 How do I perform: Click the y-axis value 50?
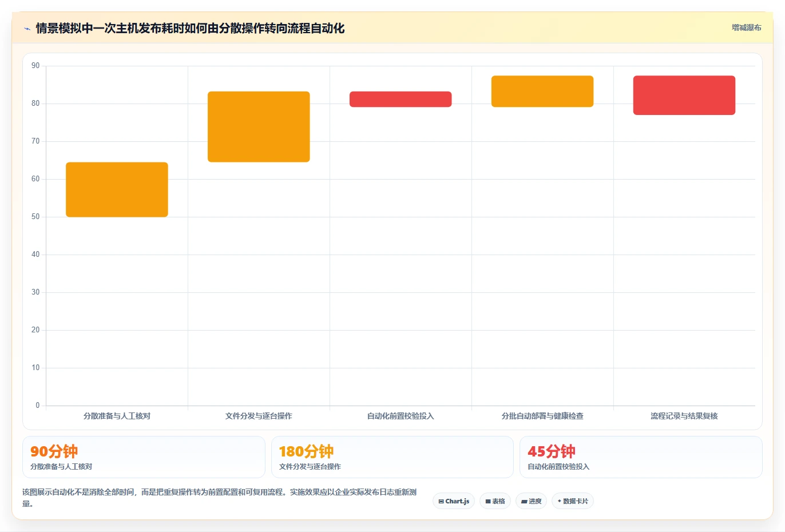[35, 217]
